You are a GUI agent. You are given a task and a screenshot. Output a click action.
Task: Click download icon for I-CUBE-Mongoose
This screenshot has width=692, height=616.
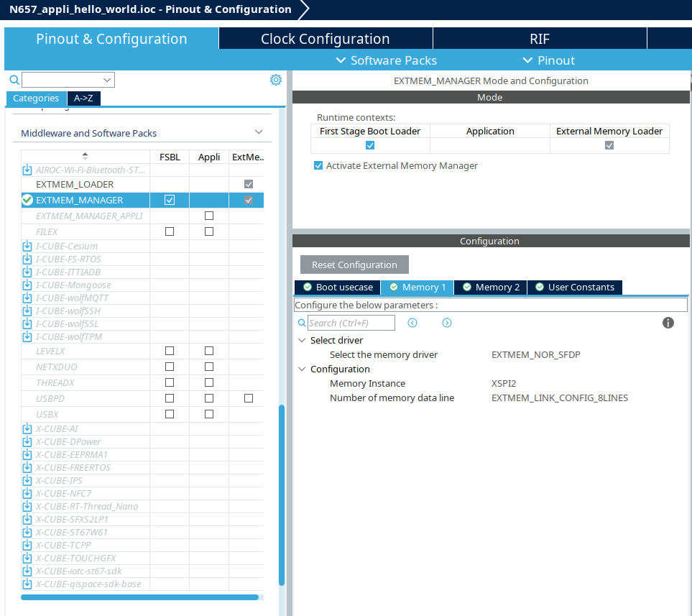pos(27,285)
